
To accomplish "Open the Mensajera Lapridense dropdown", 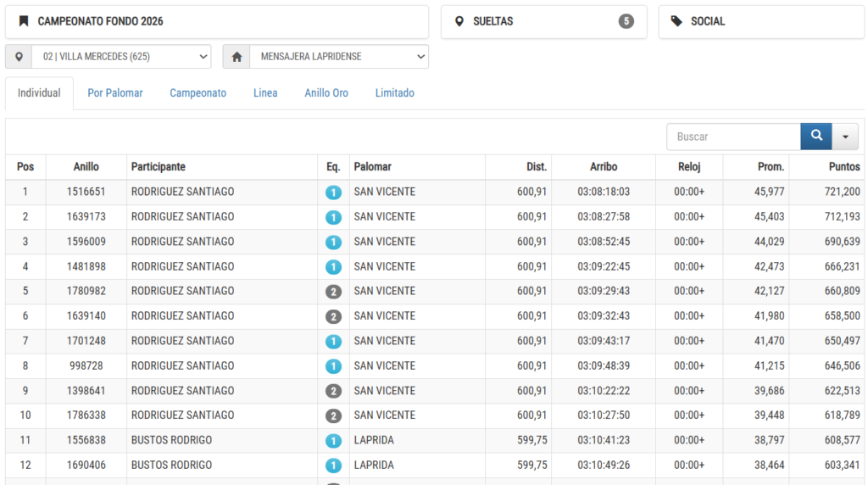I will [339, 57].
